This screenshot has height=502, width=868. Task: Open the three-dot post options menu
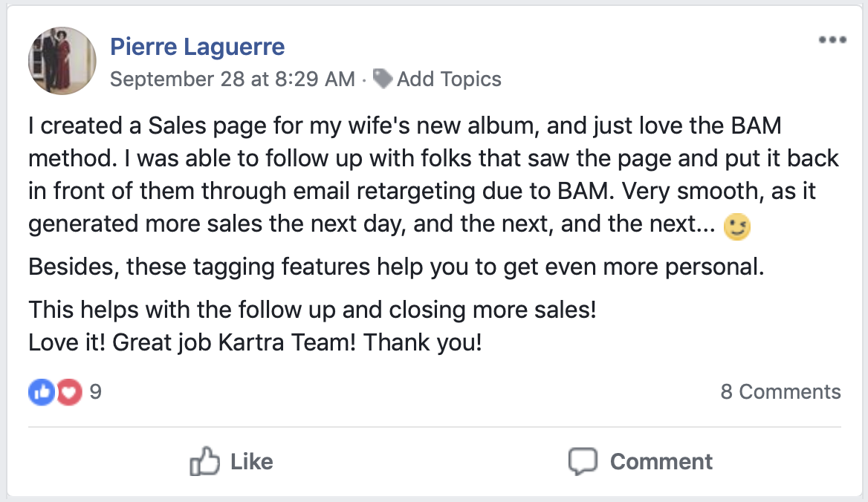pos(832,40)
